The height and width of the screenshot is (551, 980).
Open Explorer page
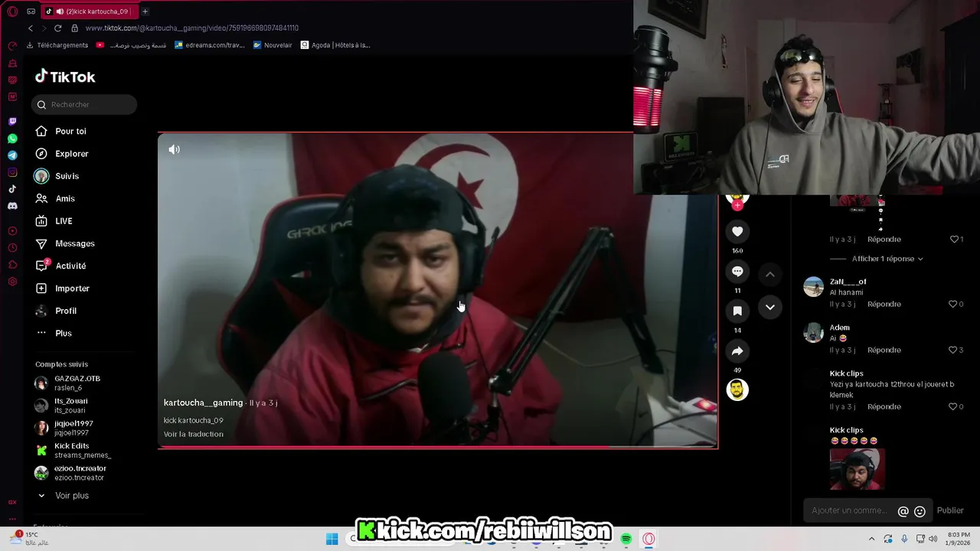pyautogui.click(x=61, y=154)
